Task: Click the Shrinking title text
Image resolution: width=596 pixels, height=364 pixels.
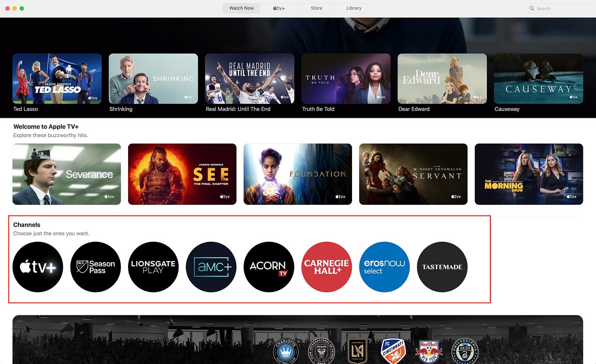Action: (x=121, y=109)
